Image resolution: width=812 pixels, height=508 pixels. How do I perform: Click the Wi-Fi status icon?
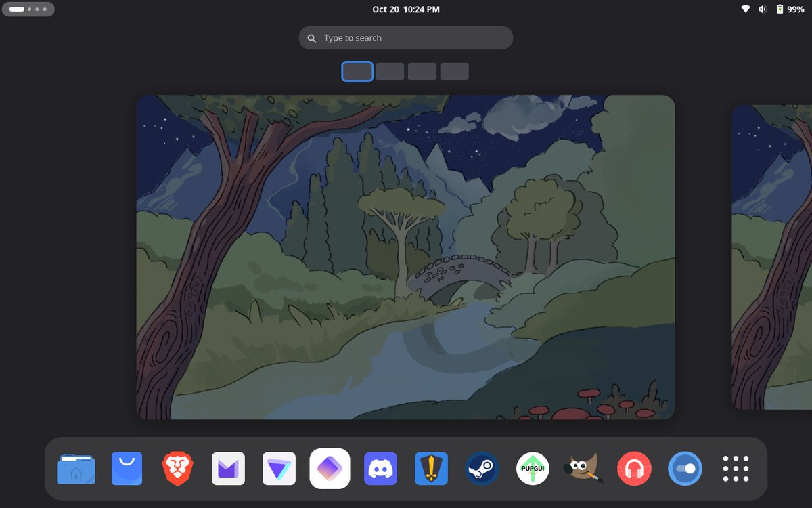click(x=746, y=9)
